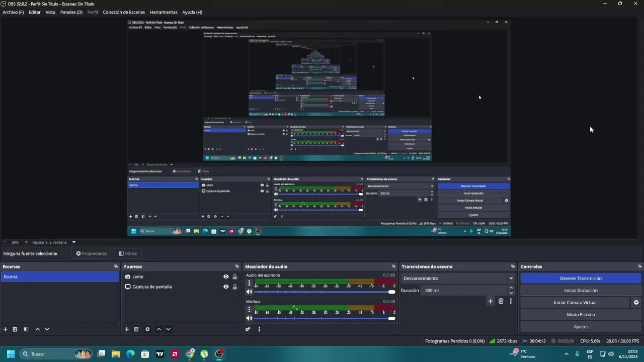644x362 pixels.
Task: Open TradingView from taskbar
Action: click(x=160, y=354)
